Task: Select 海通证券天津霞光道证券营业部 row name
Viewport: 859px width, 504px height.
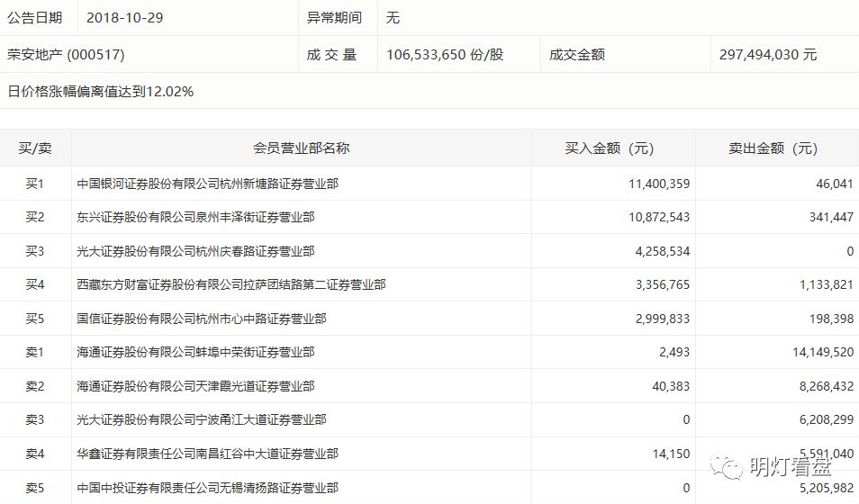Action: pos(195,386)
